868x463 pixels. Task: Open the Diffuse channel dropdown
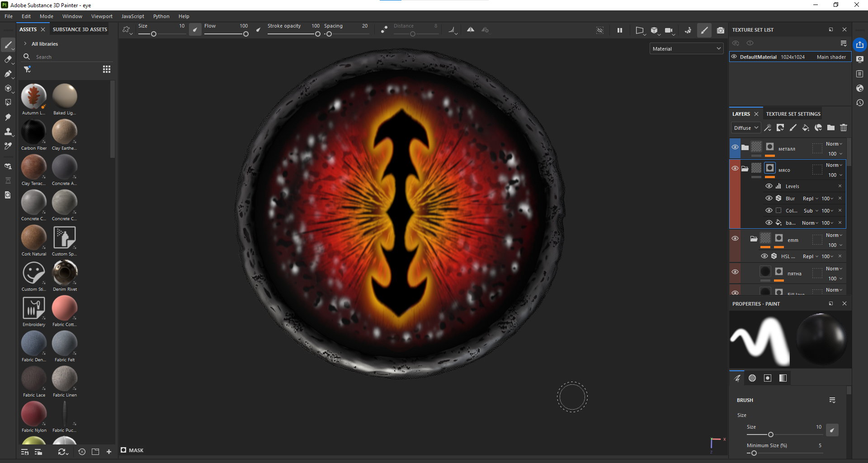(x=746, y=128)
